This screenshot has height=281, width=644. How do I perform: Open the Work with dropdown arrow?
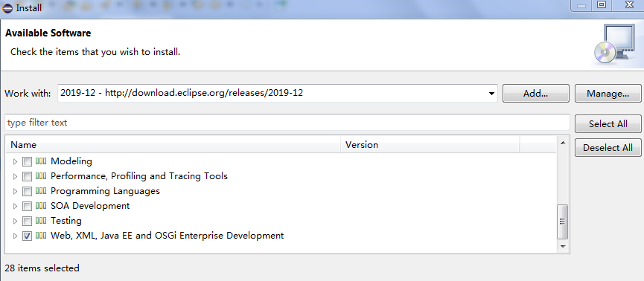point(491,94)
